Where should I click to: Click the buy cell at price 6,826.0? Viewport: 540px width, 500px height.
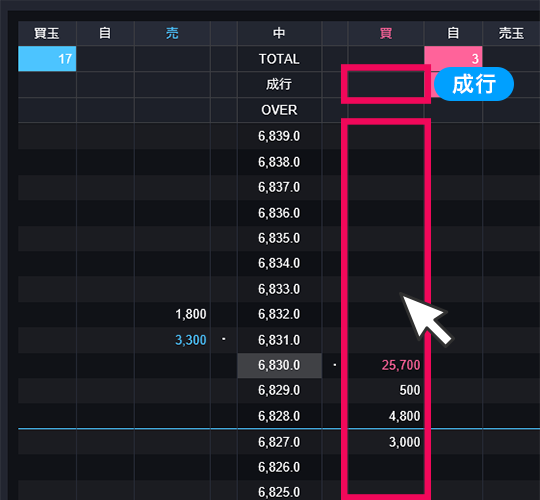(386, 467)
